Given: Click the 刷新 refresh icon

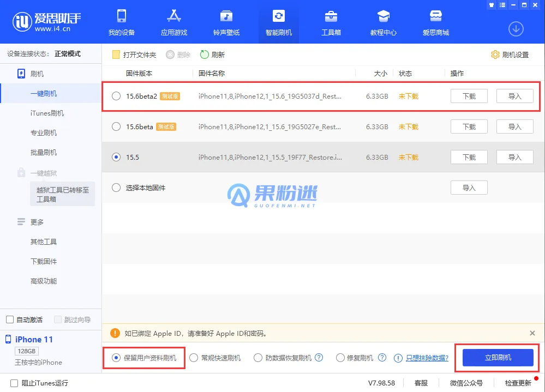Looking at the screenshot, I should coord(205,55).
